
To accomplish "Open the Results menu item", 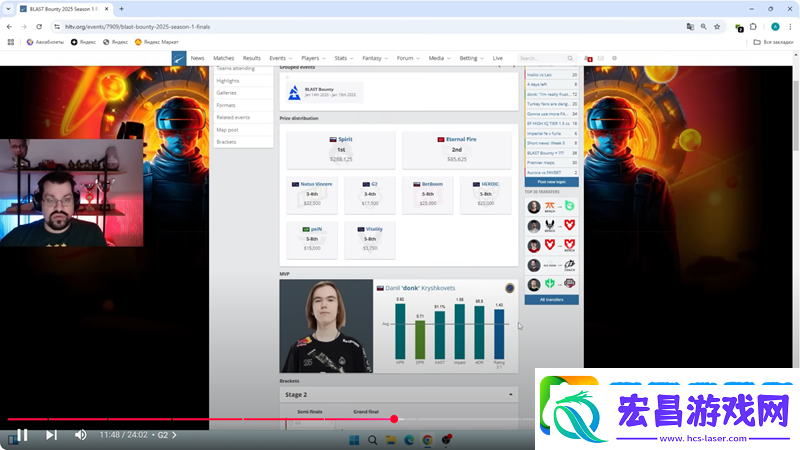I will click(252, 58).
